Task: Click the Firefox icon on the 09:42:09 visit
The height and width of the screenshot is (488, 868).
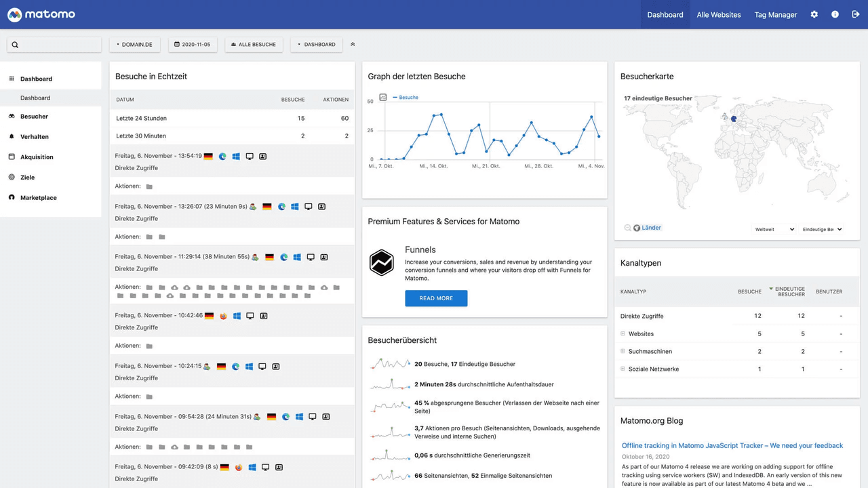Action: coord(239,467)
